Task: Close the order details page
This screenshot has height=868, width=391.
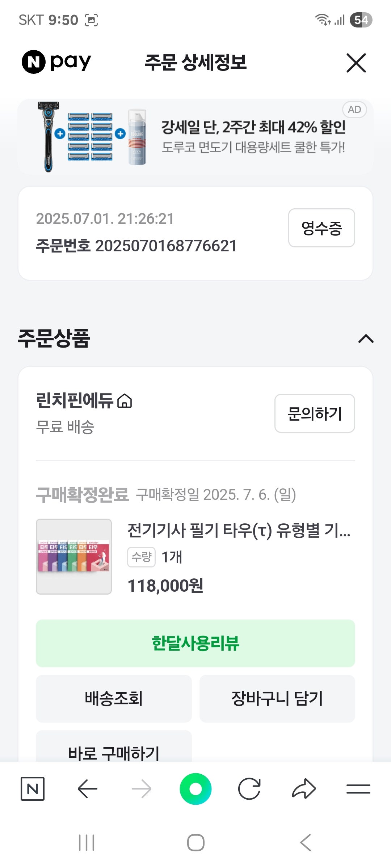Action: pos(356,63)
